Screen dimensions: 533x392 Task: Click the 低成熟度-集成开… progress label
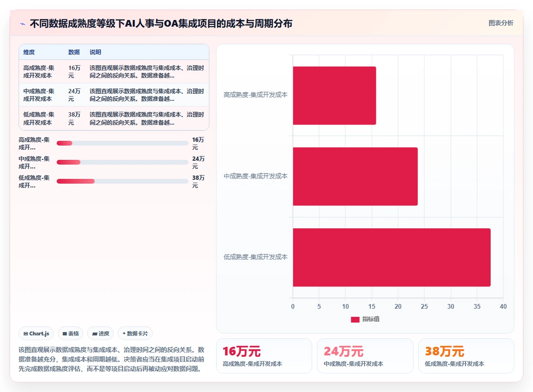pyautogui.click(x=34, y=181)
